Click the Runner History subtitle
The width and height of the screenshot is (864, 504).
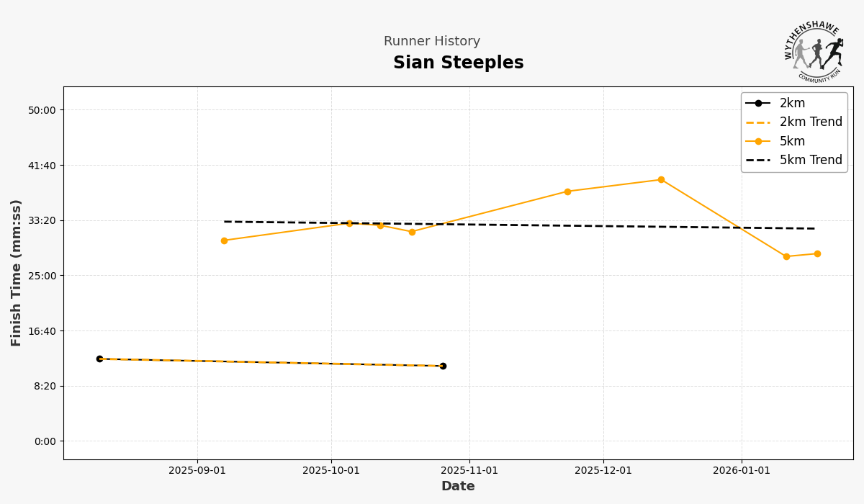point(431,42)
